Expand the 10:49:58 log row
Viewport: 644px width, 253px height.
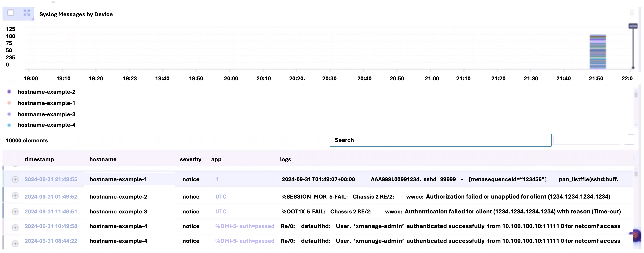15,227
